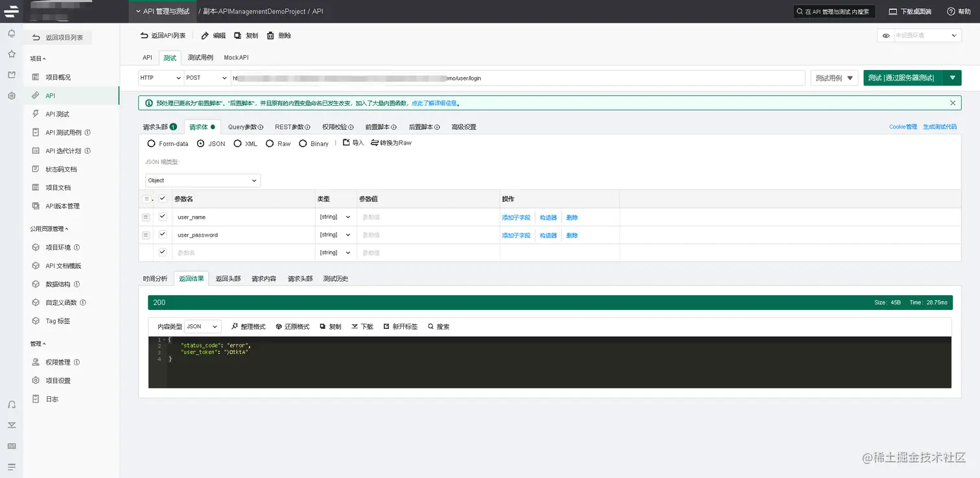
Task: Open the favorites star icon
Action: [x=12, y=54]
